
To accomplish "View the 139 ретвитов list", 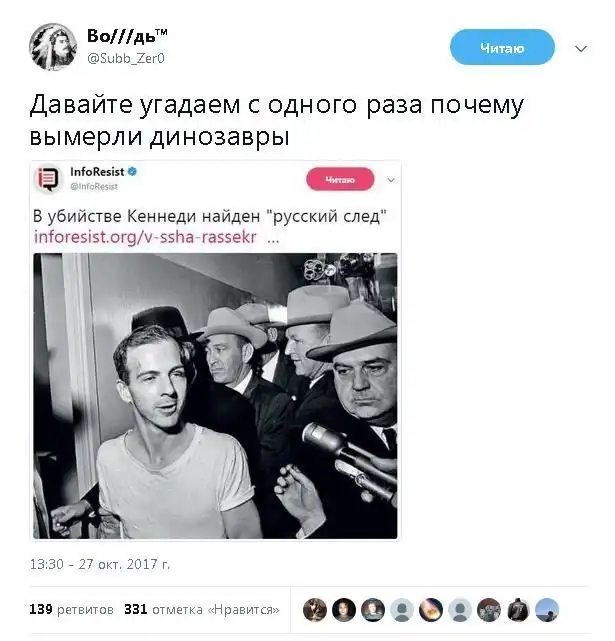I will 72,610.
